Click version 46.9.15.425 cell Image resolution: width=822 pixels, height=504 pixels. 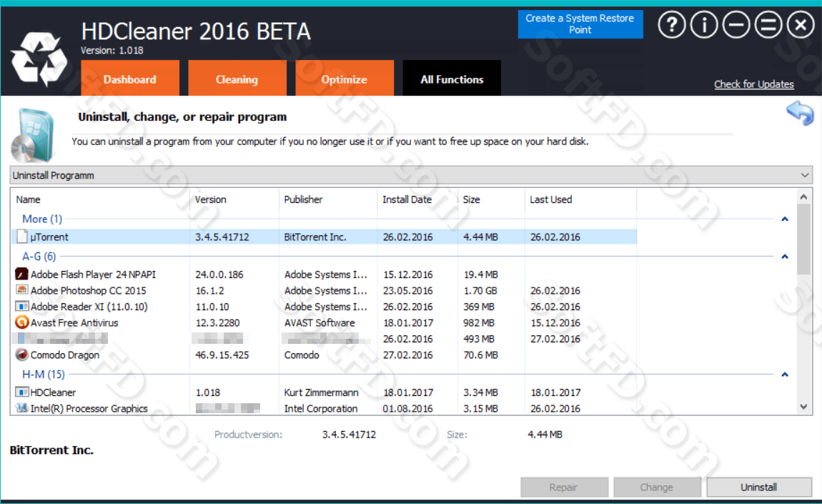[222, 355]
